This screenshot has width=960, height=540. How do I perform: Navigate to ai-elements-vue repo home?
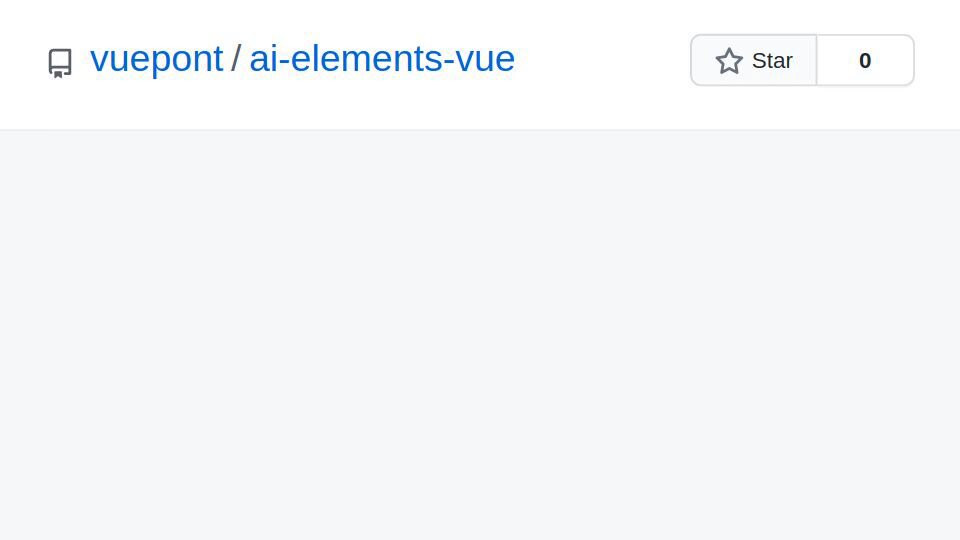coord(382,59)
